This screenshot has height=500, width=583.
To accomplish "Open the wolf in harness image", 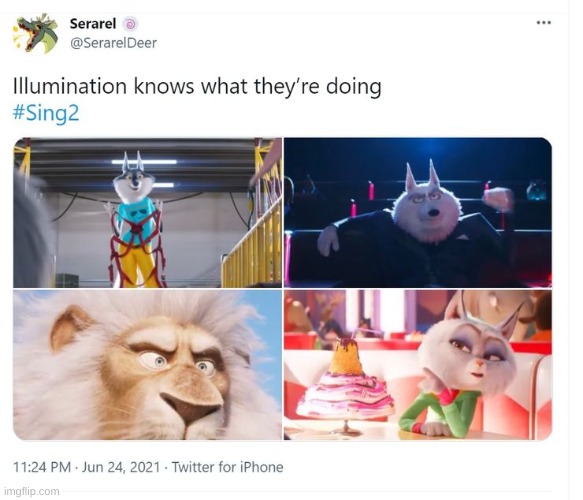I will (x=148, y=213).
